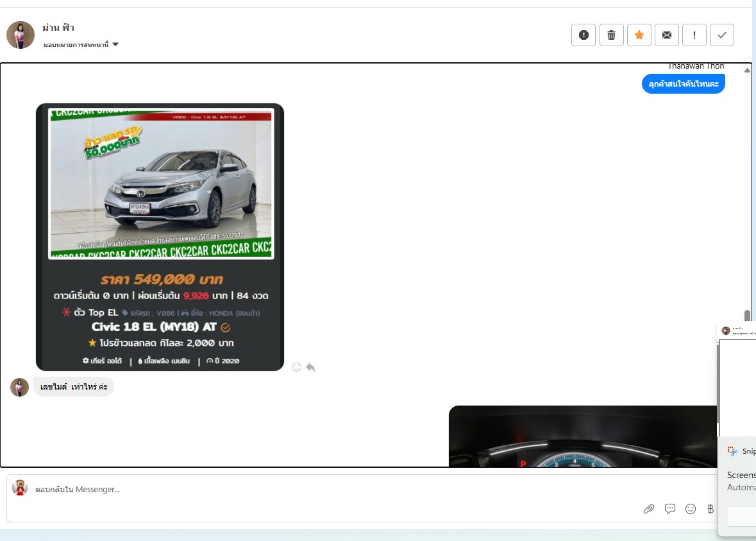The width and height of the screenshot is (756, 541).
Task: Open contact profile picture in header
Action: tap(21, 35)
